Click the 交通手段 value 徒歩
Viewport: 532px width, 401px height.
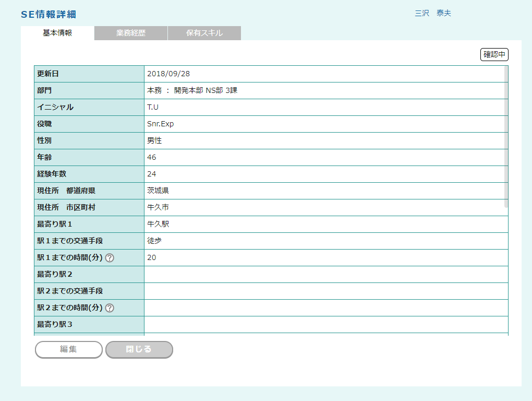pos(155,241)
